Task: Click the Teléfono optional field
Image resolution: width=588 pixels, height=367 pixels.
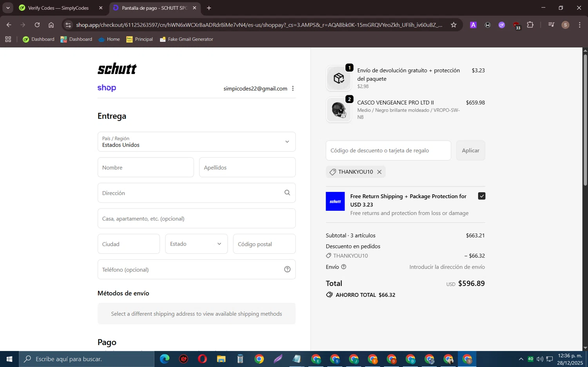Action: pyautogui.click(x=196, y=269)
